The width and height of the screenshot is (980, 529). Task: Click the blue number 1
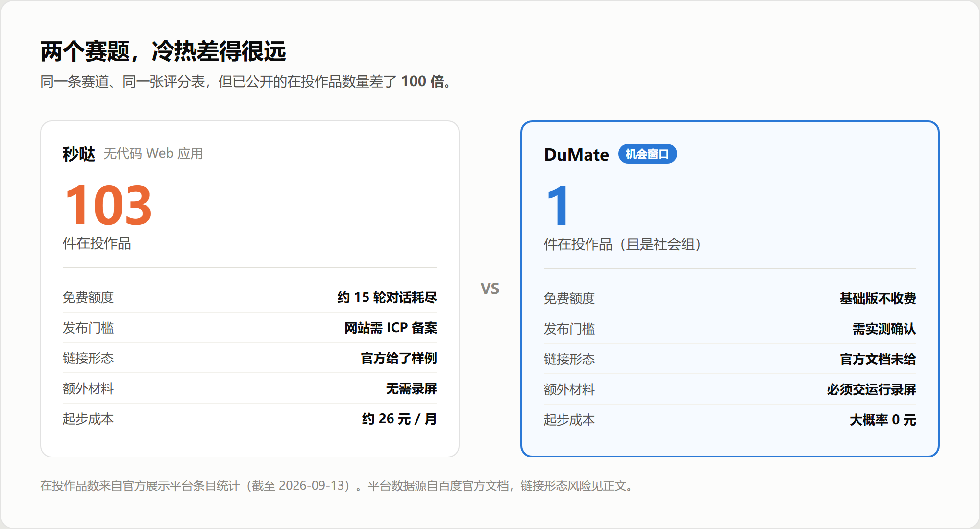click(558, 206)
